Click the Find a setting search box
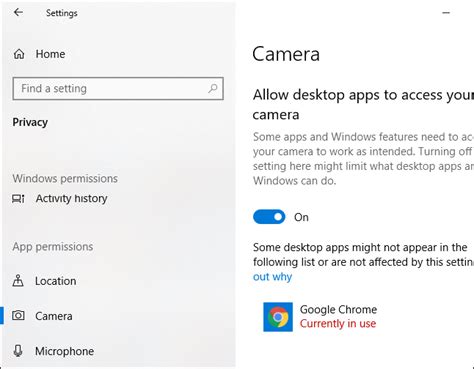Screen dimensions: 474x369 tap(118, 89)
